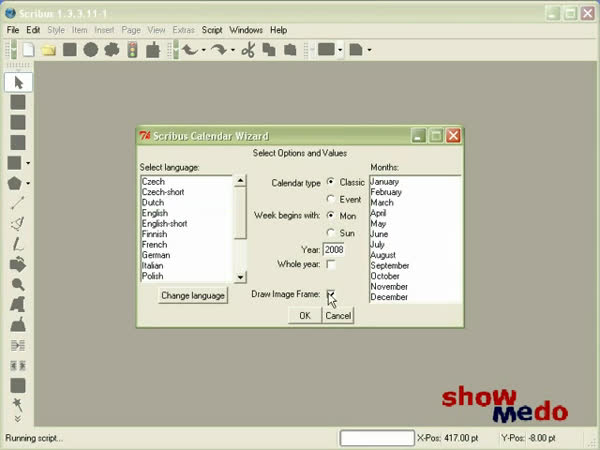Select the magic wand tool in sidebar
Image resolution: width=600 pixels, height=450 pixels.
tap(18, 404)
